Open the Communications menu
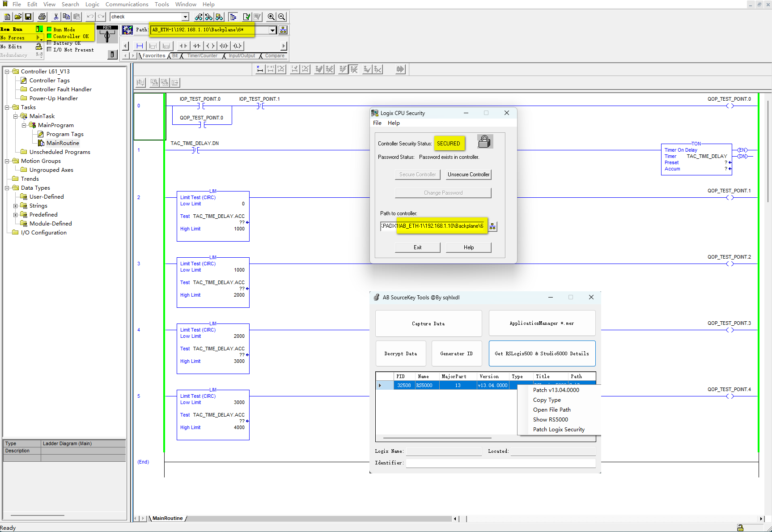The width and height of the screenshot is (772, 532). [127, 4]
